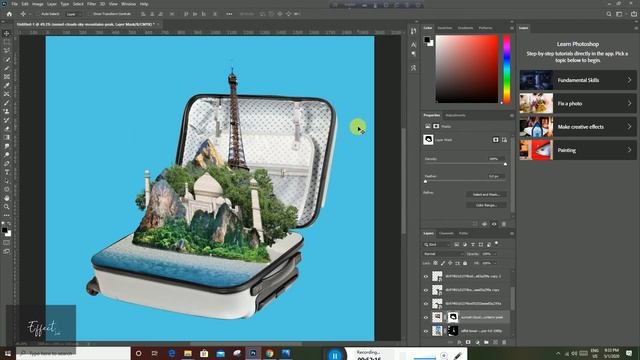The height and width of the screenshot is (360, 640).
Task: Click Add pixel mask icon in Properties
Action: click(x=496, y=140)
